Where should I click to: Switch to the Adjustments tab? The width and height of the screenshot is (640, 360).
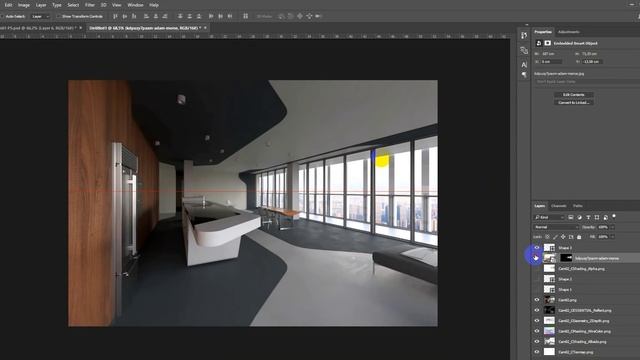click(x=569, y=32)
